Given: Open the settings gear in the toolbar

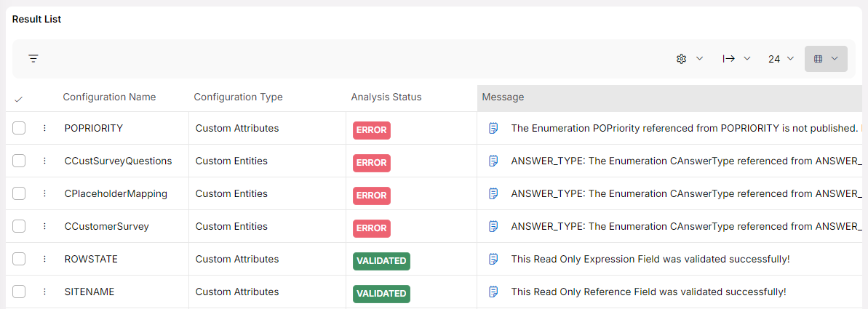Looking at the screenshot, I should 682,59.
